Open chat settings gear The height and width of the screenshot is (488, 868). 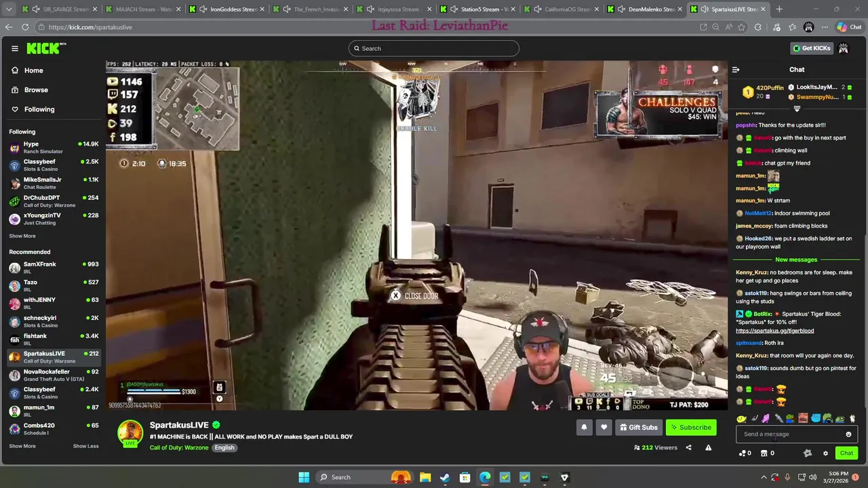(825, 453)
